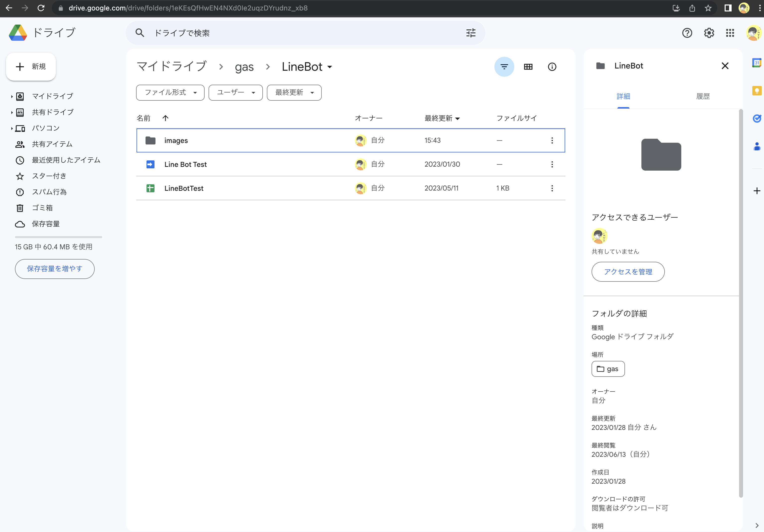The width and height of the screenshot is (764, 532).
Task: Expand パソコン tree arrow
Action: pyautogui.click(x=12, y=128)
